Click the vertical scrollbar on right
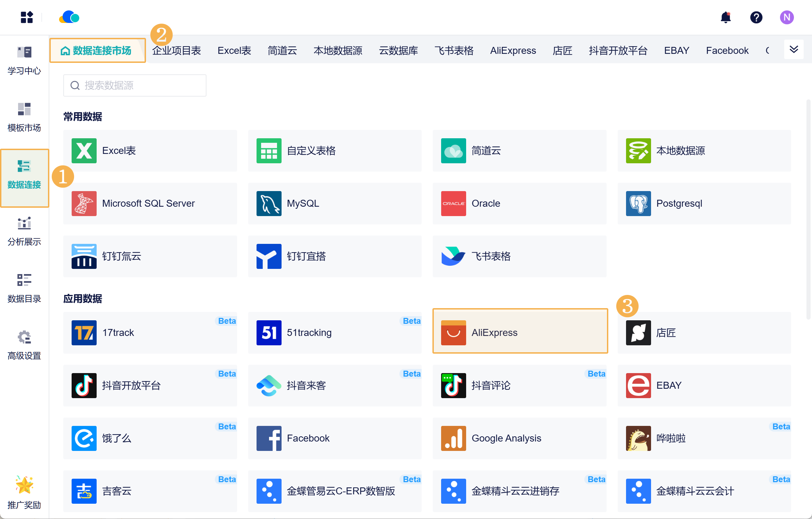 [808, 208]
